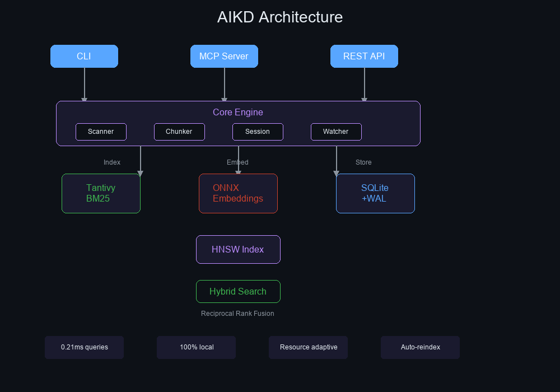Click the AIKD Architecture title
Screen dimensions: 560x392
pos(280,17)
